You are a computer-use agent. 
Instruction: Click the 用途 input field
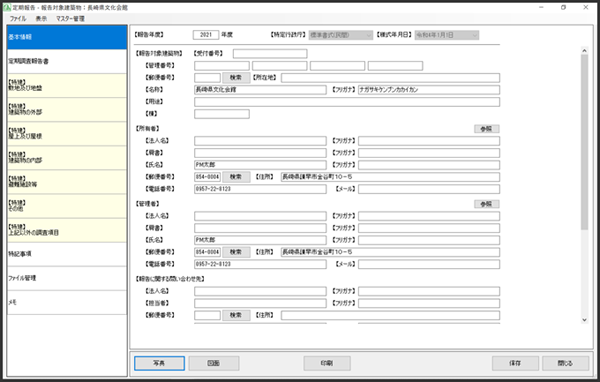pos(347,102)
